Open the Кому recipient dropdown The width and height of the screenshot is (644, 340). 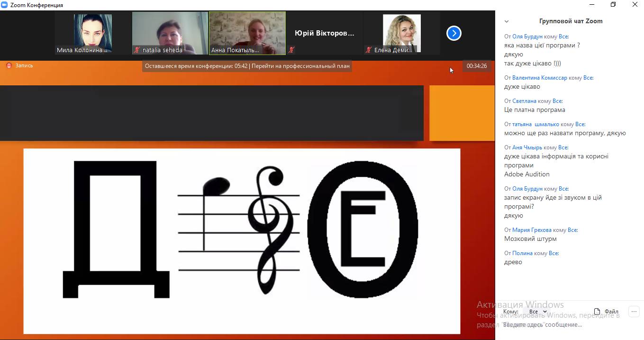click(x=537, y=312)
